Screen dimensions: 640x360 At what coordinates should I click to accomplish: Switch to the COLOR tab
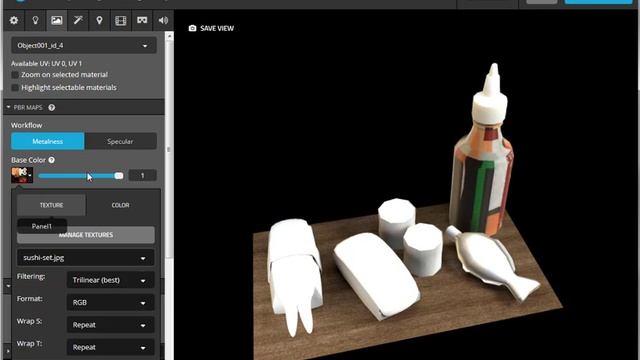point(120,205)
